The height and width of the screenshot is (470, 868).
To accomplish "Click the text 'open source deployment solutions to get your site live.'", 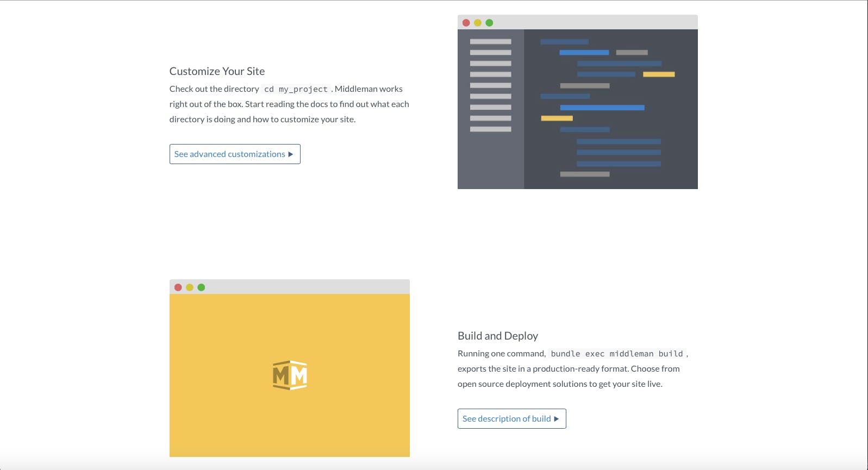I will tap(560, 384).
